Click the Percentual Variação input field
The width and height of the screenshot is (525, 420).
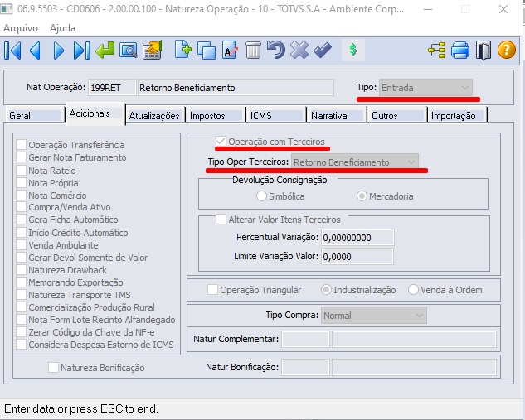[x=357, y=238]
